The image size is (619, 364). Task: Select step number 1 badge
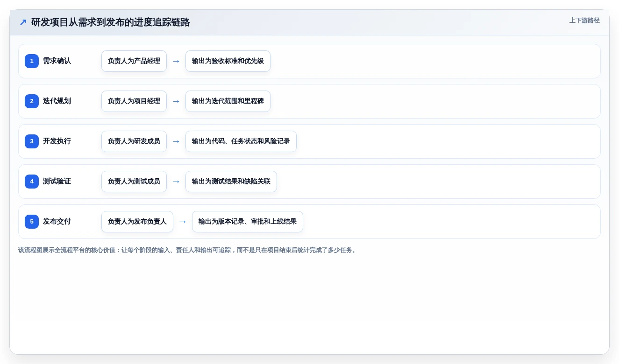(32, 61)
